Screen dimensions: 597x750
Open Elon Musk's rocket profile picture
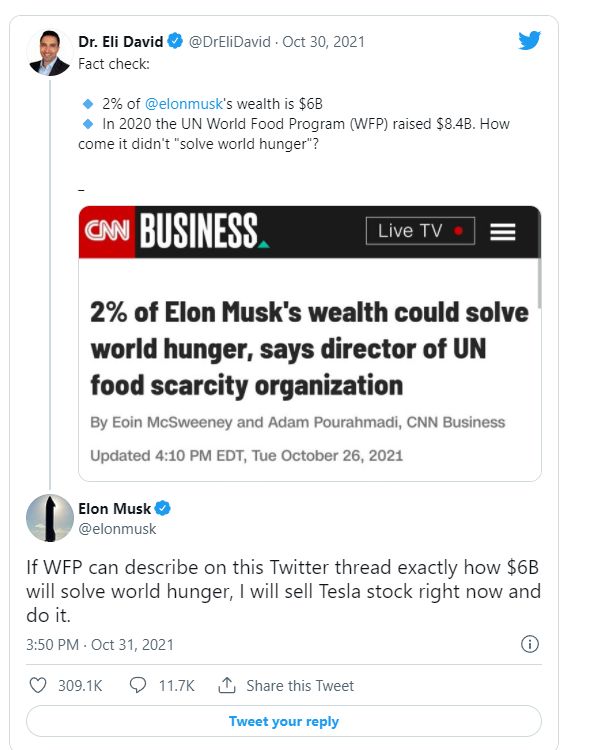pyautogui.click(x=49, y=518)
